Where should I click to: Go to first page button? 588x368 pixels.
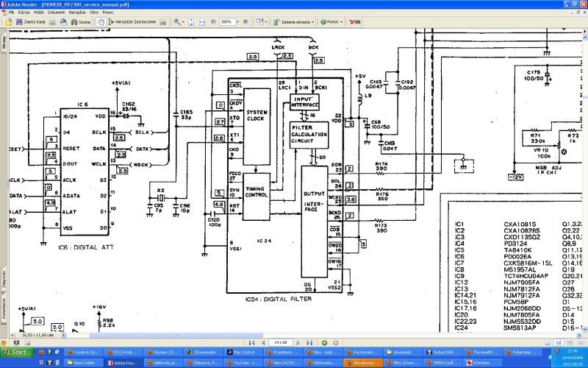pos(251,342)
